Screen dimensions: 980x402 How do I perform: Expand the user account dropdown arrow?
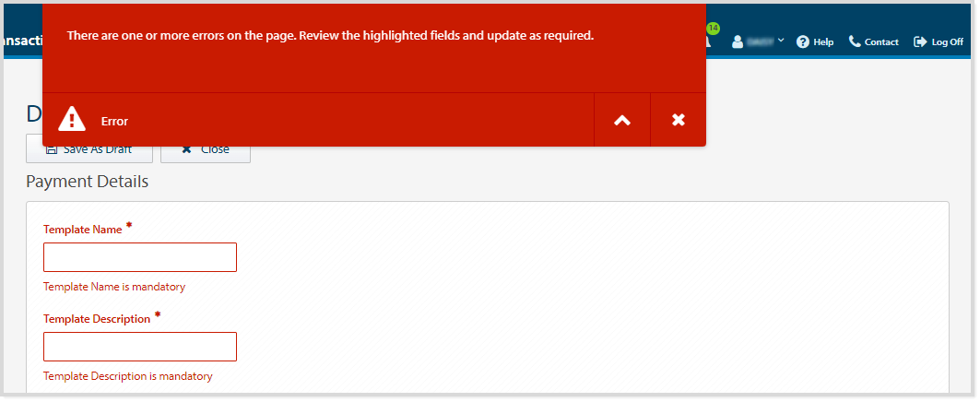[x=781, y=41]
